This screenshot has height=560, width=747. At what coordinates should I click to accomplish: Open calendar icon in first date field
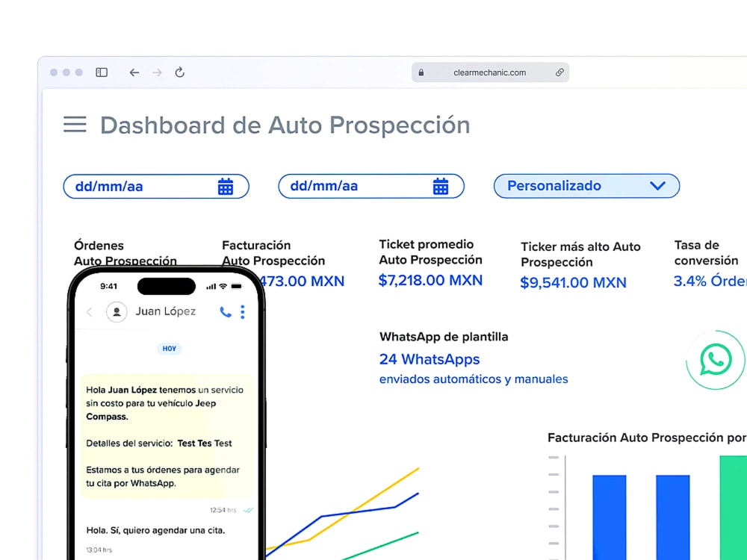pos(226,186)
